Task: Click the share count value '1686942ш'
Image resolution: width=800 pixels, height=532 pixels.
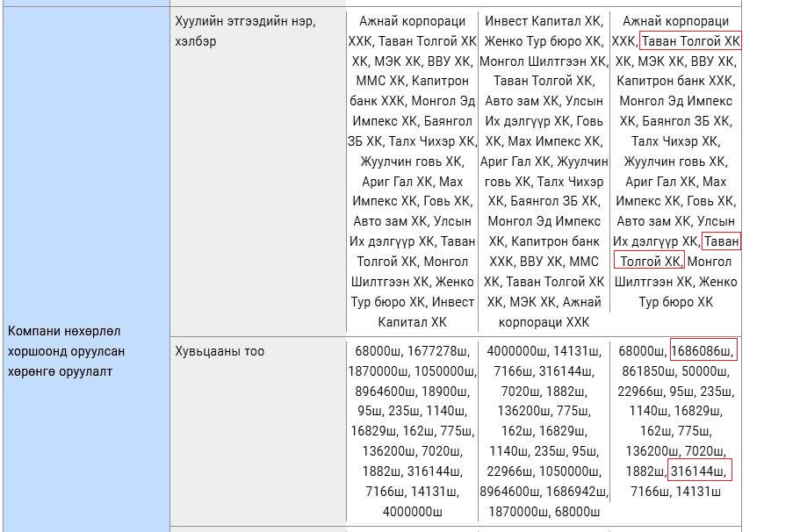Action: point(577,492)
